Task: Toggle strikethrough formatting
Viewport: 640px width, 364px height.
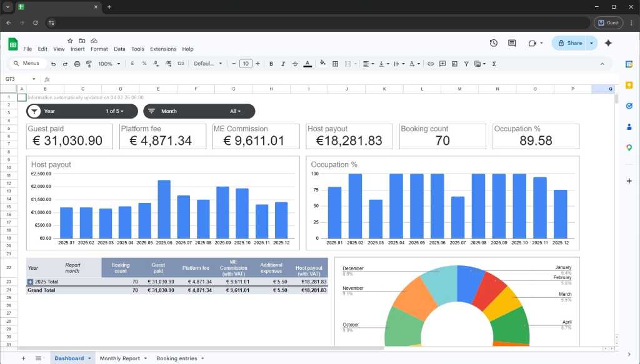Action: pos(295,64)
